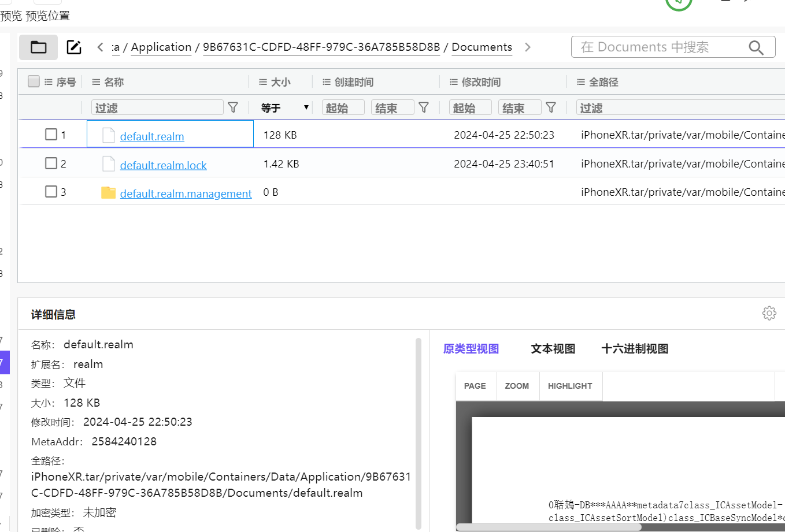Check the row 3 default.realm.management checkbox

coord(51,192)
